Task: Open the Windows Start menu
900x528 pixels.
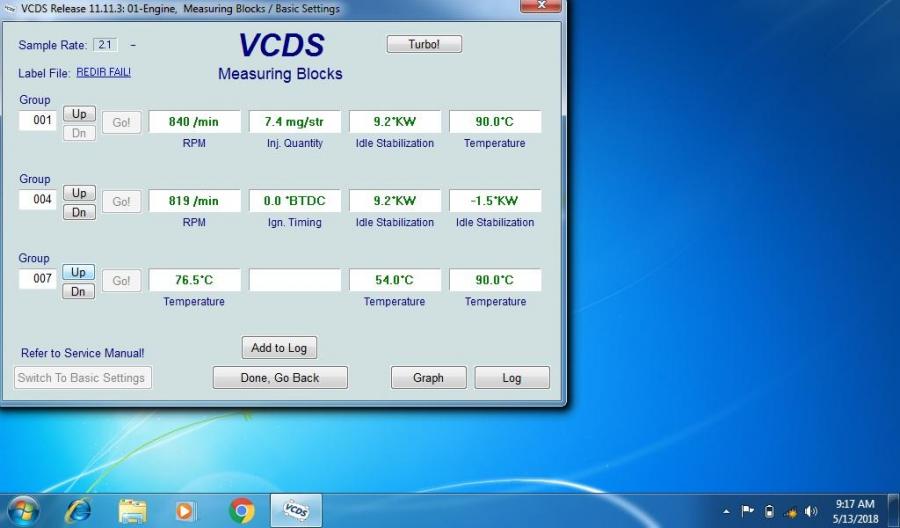Action: (x=23, y=511)
